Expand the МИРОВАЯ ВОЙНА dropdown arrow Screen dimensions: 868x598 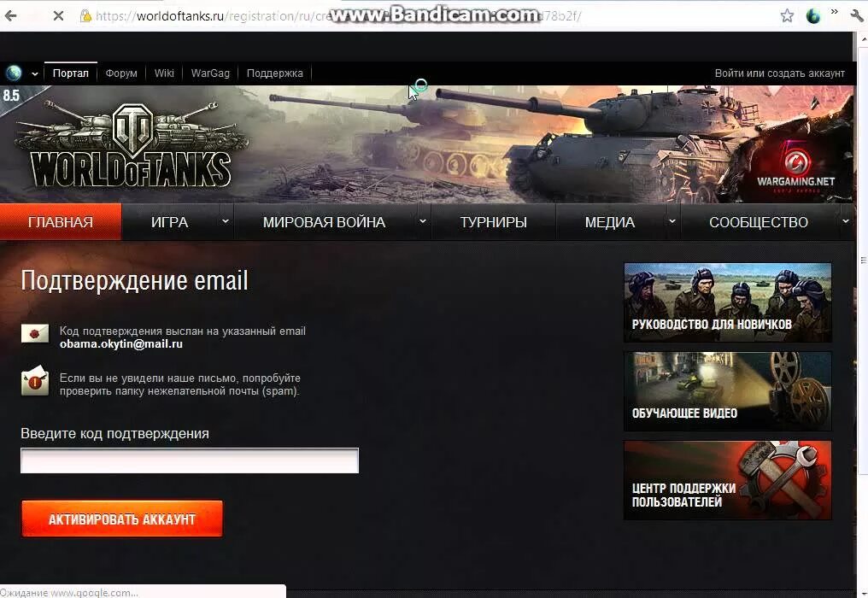(x=423, y=221)
